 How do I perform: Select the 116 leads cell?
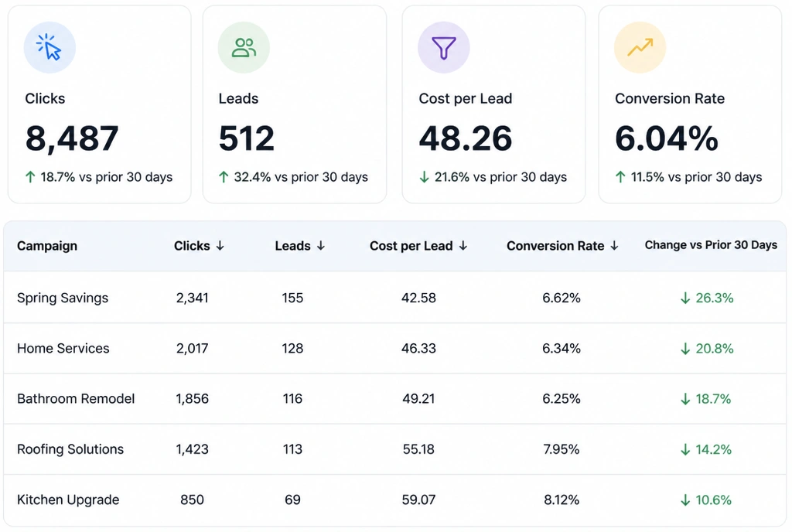[292, 399]
